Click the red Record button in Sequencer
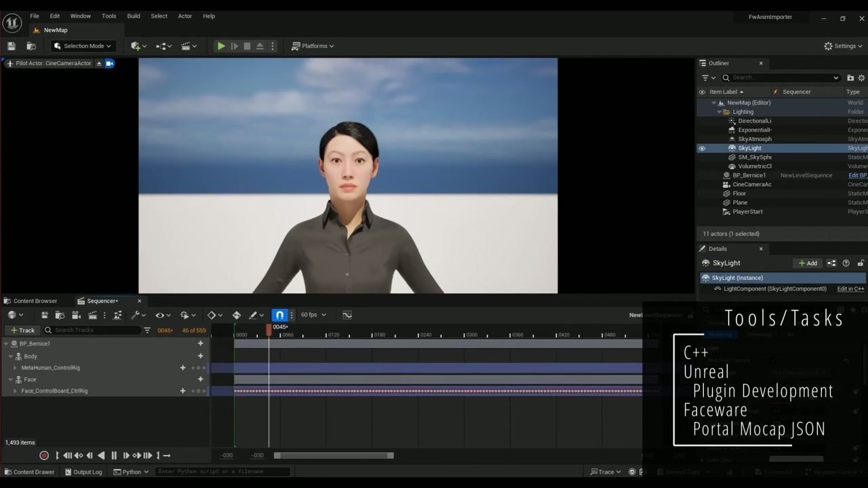868x488 pixels. [44, 455]
